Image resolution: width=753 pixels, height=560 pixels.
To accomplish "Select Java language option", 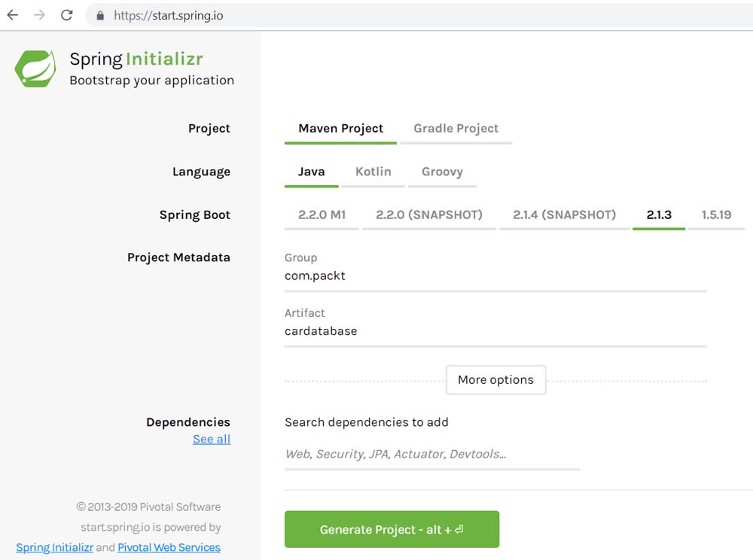I will pos(311,172).
